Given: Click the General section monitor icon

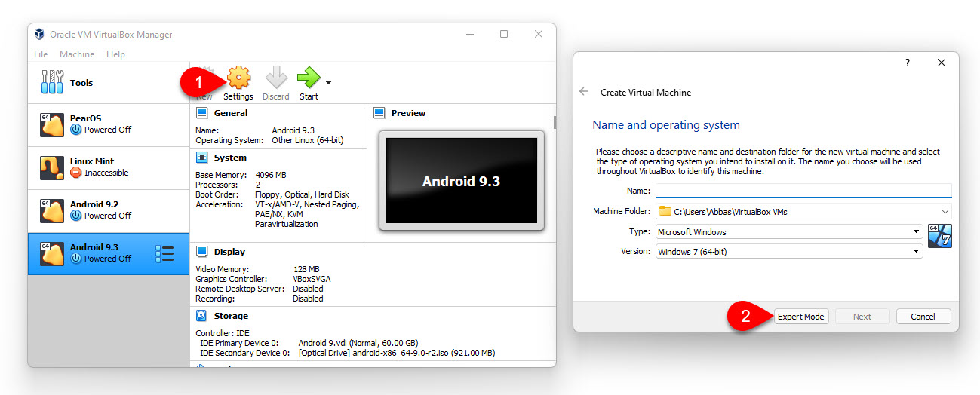Looking at the screenshot, I should [x=201, y=113].
